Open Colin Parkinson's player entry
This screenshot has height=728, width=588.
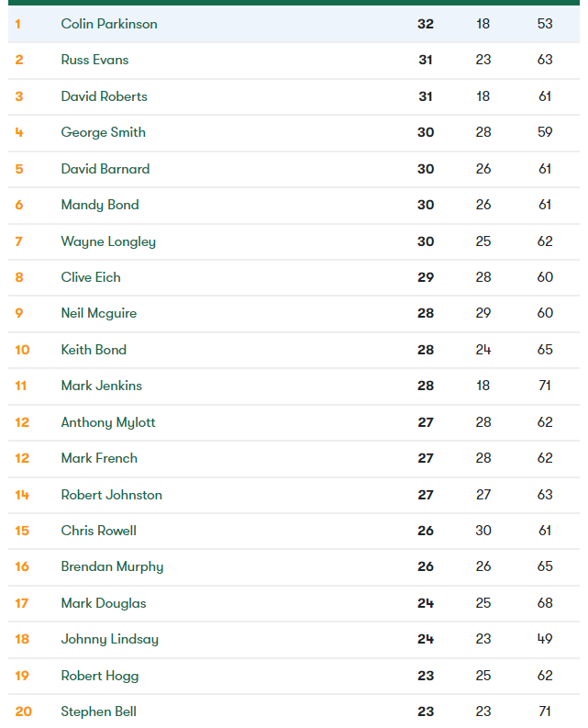point(109,24)
